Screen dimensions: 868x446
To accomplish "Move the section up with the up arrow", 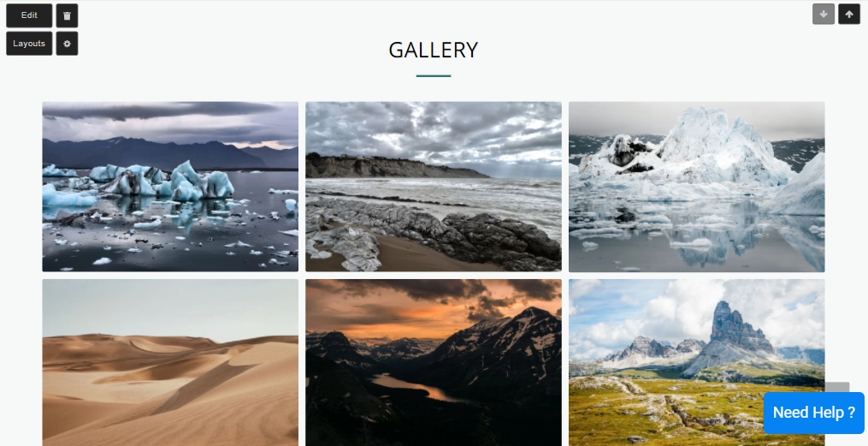I will (849, 15).
